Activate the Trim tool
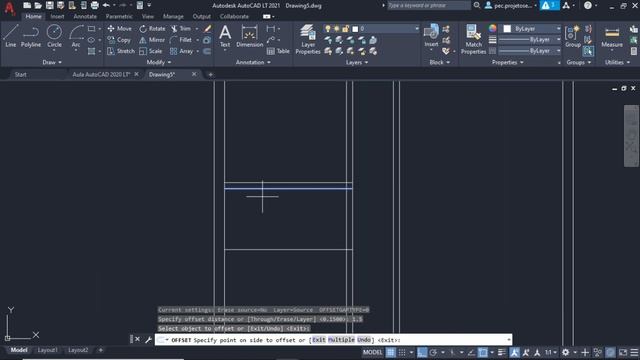This screenshot has height=360, width=640. (181, 29)
